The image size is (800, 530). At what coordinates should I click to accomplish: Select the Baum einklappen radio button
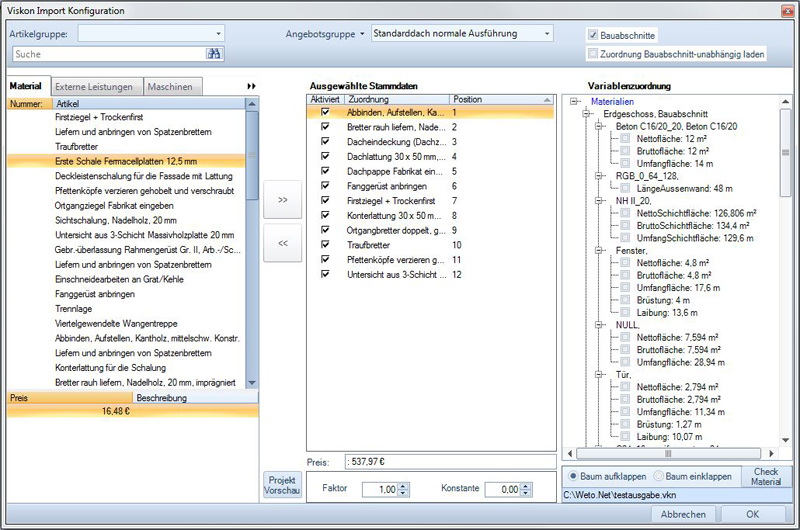point(658,477)
